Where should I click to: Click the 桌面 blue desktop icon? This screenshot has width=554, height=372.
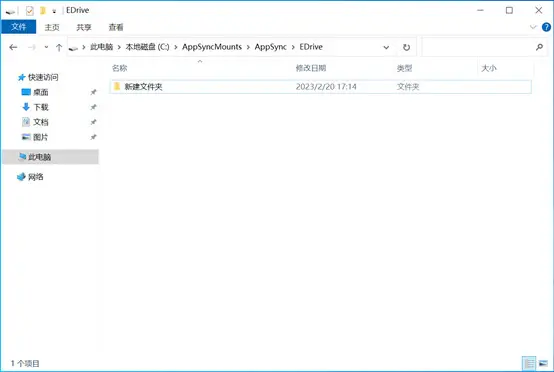[x=26, y=92]
